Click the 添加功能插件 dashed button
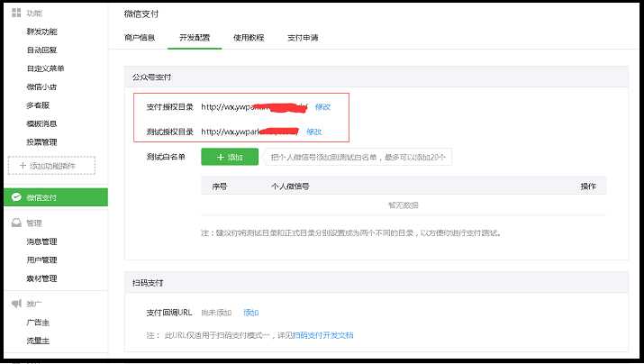This screenshot has height=364, width=644. click(51, 166)
